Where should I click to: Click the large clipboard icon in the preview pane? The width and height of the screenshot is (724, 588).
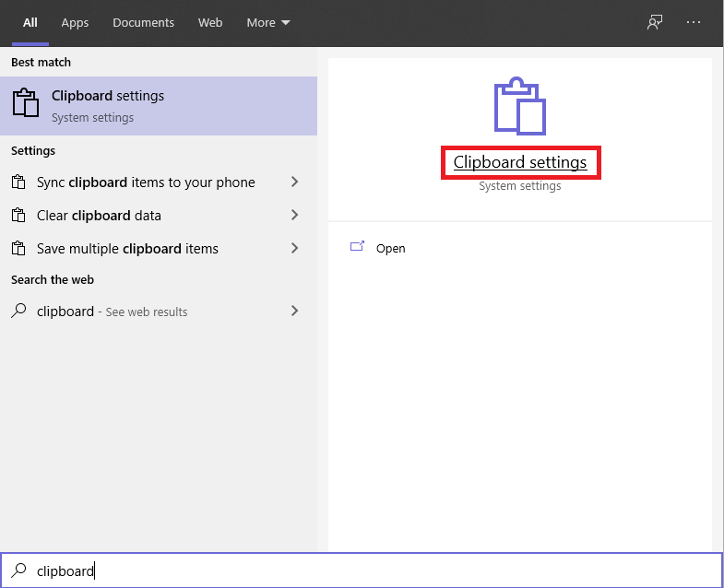pos(520,106)
